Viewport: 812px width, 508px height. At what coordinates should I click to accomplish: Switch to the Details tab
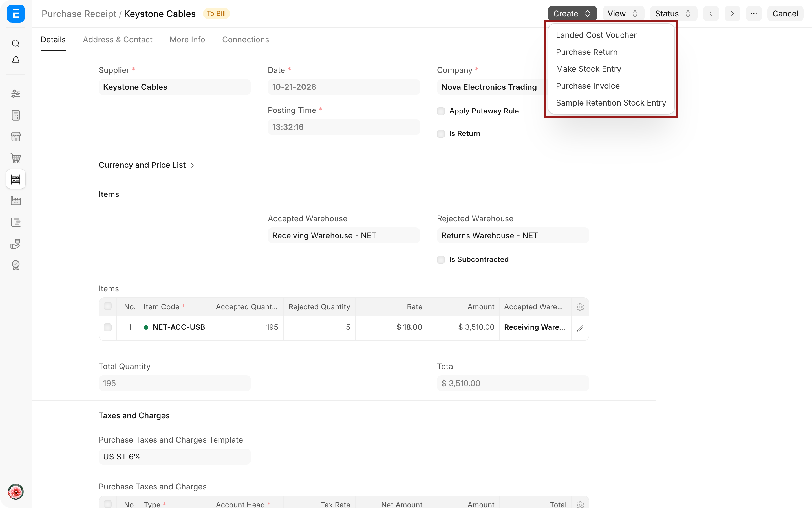[53, 40]
